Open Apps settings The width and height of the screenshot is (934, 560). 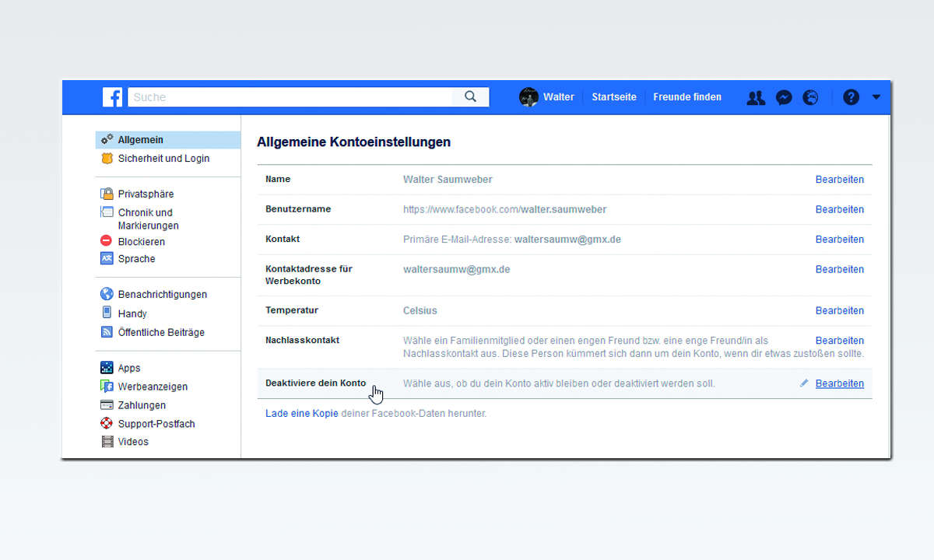[x=129, y=368]
